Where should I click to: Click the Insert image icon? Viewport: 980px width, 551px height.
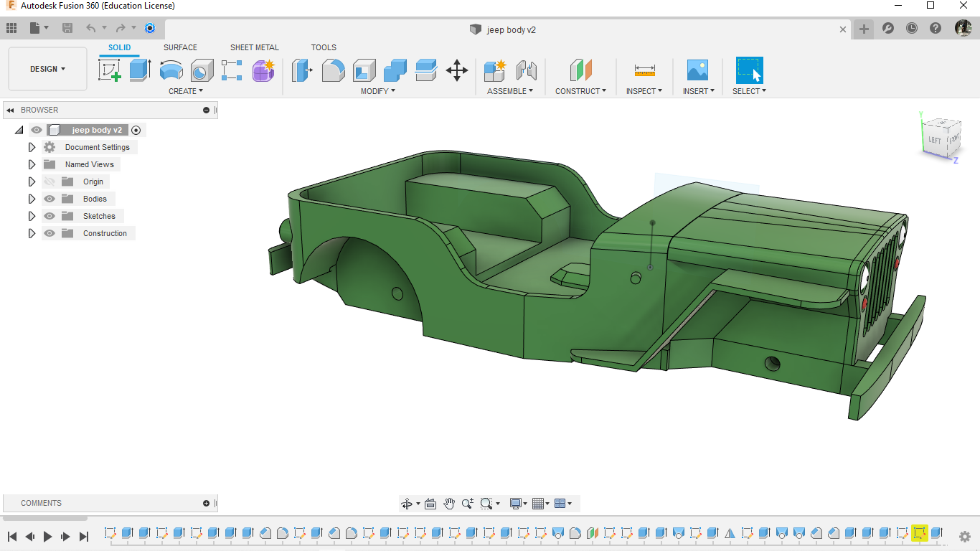click(697, 70)
